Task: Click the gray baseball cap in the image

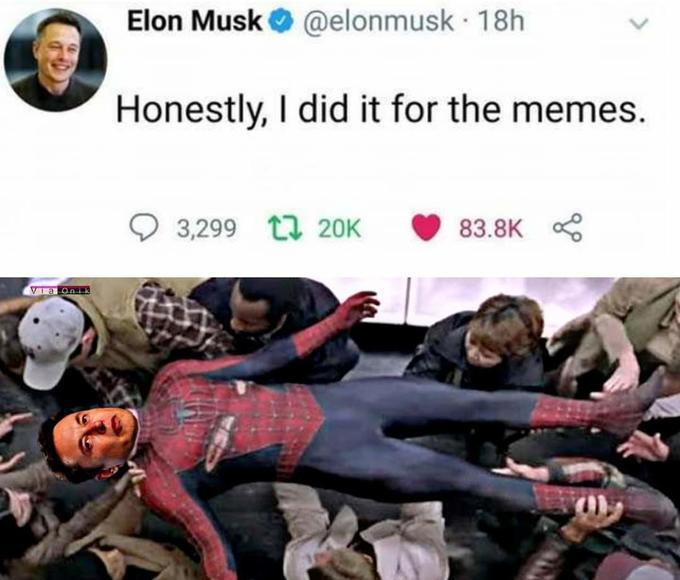Action: (x=51, y=341)
